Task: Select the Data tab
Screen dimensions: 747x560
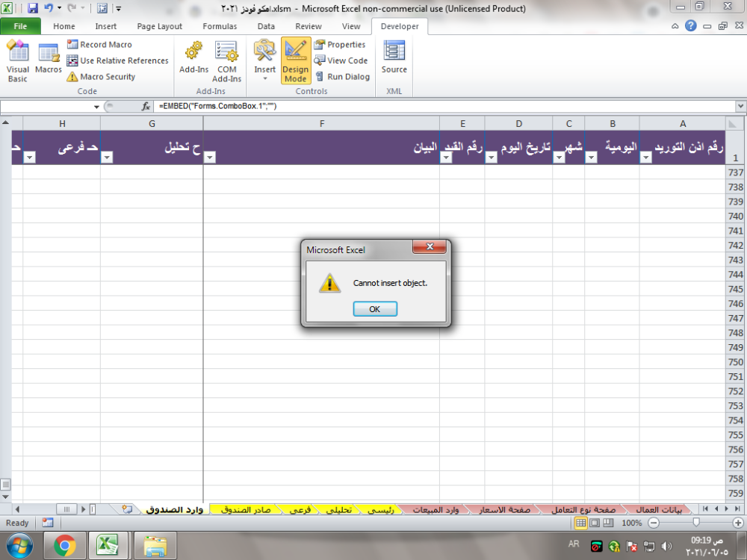Action: click(266, 26)
